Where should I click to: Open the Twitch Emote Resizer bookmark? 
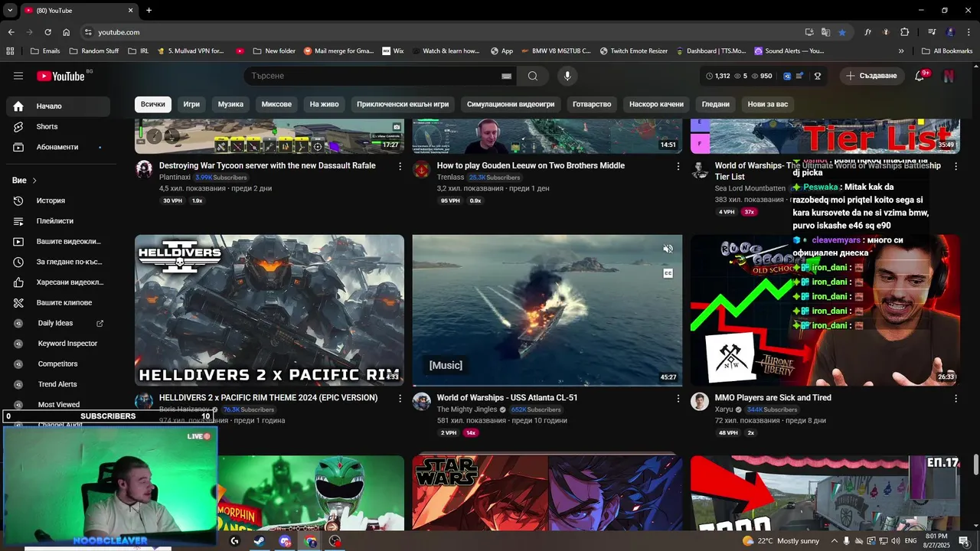(x=633, y=51)
